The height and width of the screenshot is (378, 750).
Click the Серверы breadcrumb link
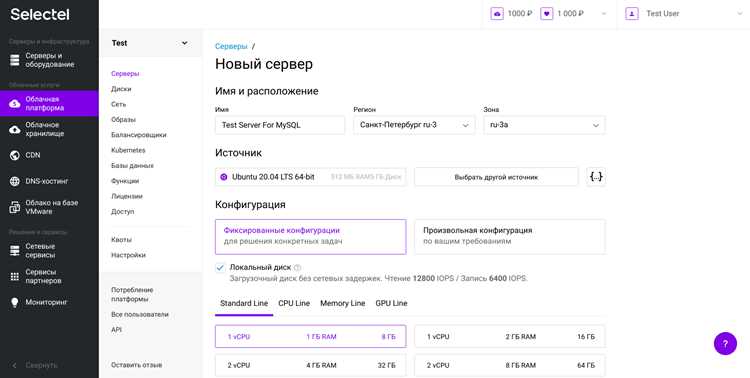pos(231,46)
